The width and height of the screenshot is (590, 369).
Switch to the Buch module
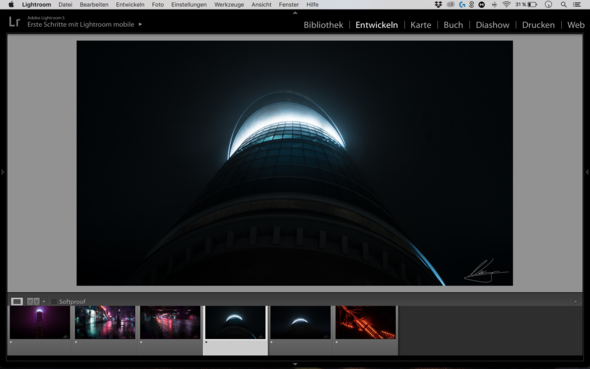[x=453, y=25]
